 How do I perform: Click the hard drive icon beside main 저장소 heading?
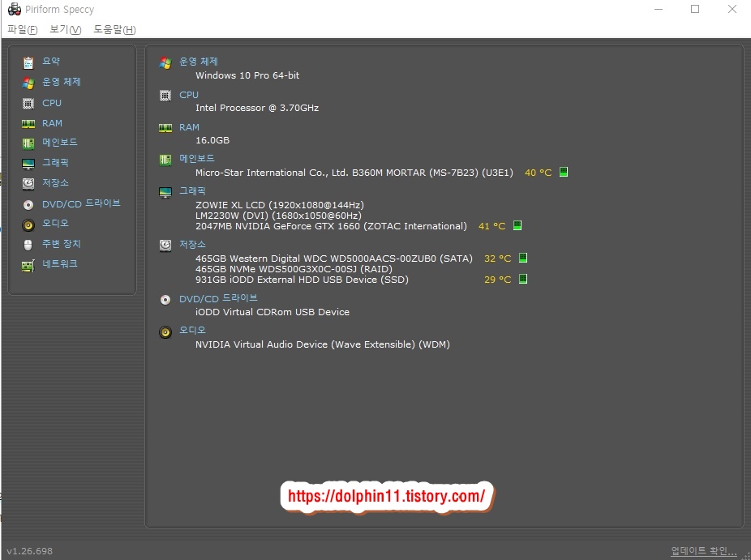[165, 246]
